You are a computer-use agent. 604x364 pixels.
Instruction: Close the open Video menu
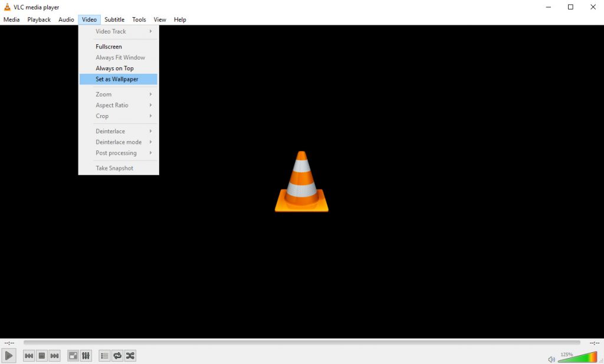90,19
